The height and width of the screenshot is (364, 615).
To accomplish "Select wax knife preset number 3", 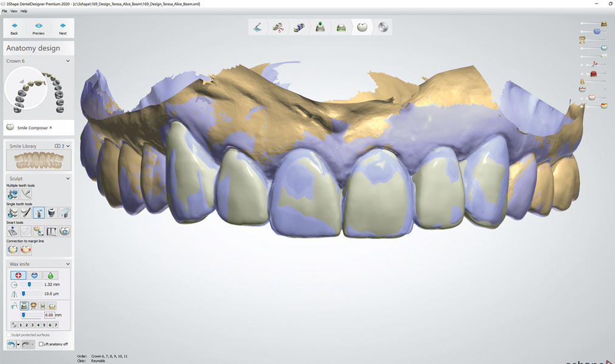I will point(34,325).
